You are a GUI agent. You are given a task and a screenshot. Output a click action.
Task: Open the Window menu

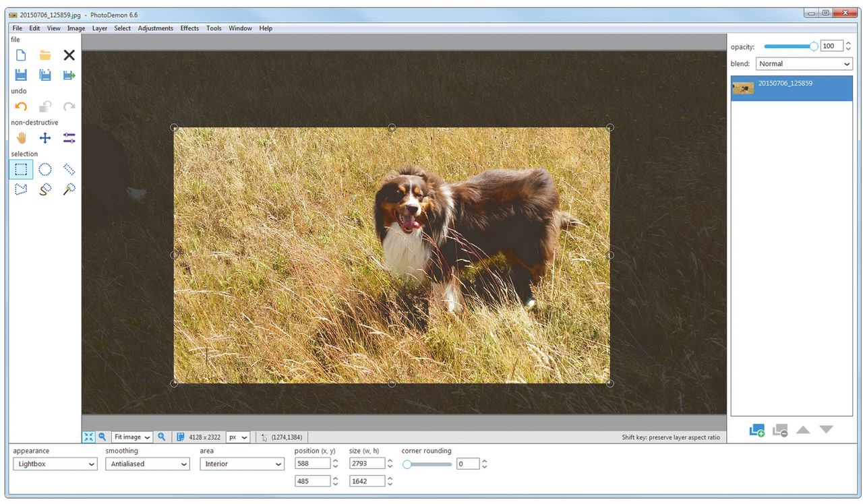pyautogui.click(x=240, y=28)
